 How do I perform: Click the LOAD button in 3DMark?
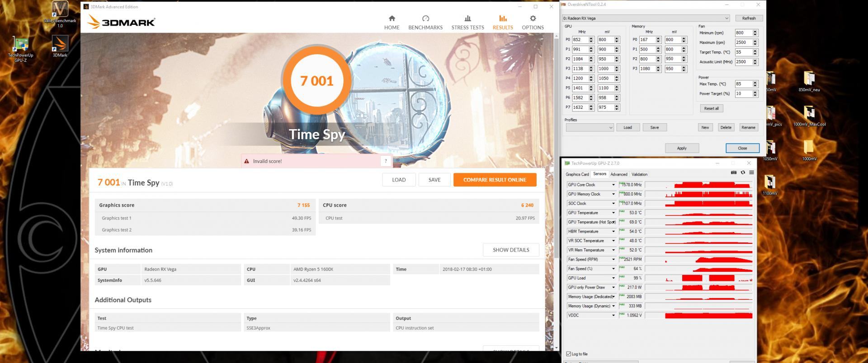399,180
